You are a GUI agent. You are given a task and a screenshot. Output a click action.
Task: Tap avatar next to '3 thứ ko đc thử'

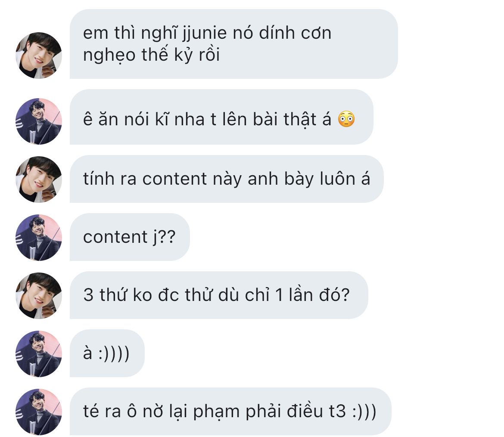(39, 296)
